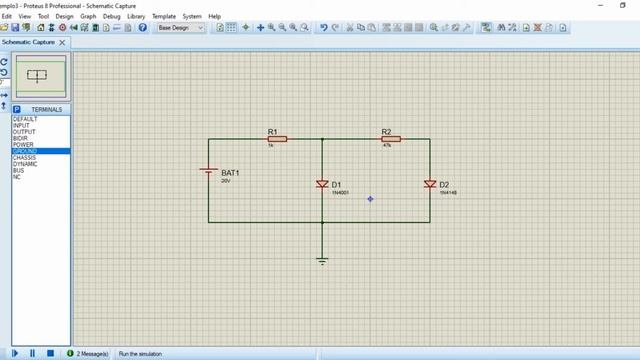
Task: Click the Center At Cursor plus icon
Action: pyautogui.click(x=260, y=27)
